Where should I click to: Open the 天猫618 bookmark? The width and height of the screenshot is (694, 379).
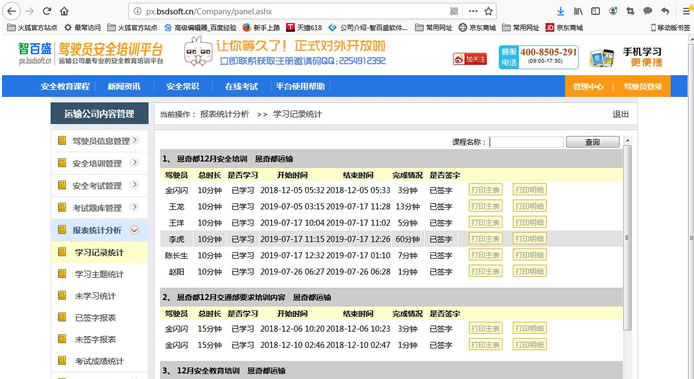(304, 27)
